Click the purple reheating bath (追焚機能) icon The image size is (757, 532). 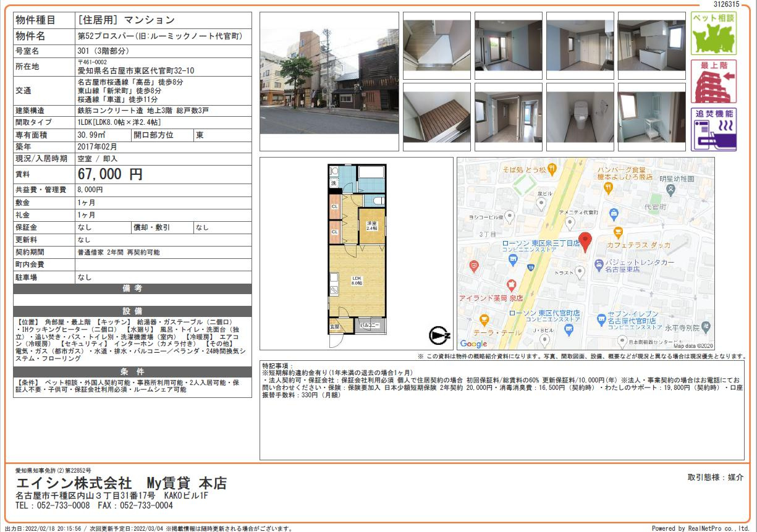pos(714,130)
